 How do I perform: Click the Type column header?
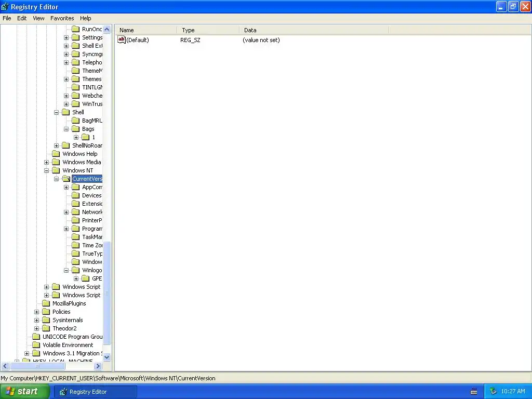coord(208,30)
